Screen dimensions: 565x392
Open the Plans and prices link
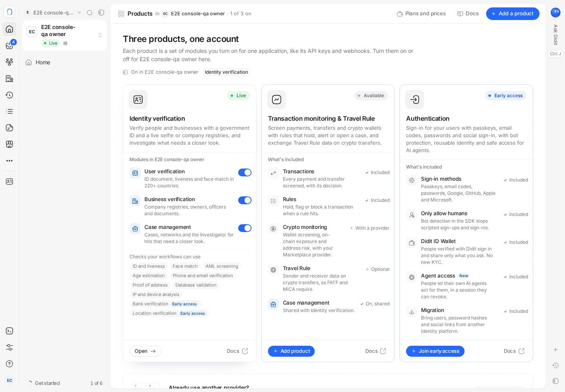[421, 14]
